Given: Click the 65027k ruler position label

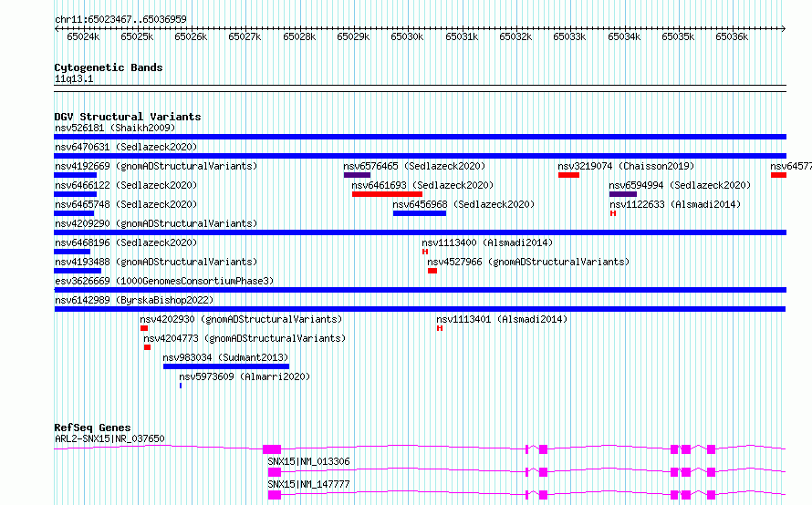Looking at the screenshot, I should pyautogui.click(x=245, y=36).
